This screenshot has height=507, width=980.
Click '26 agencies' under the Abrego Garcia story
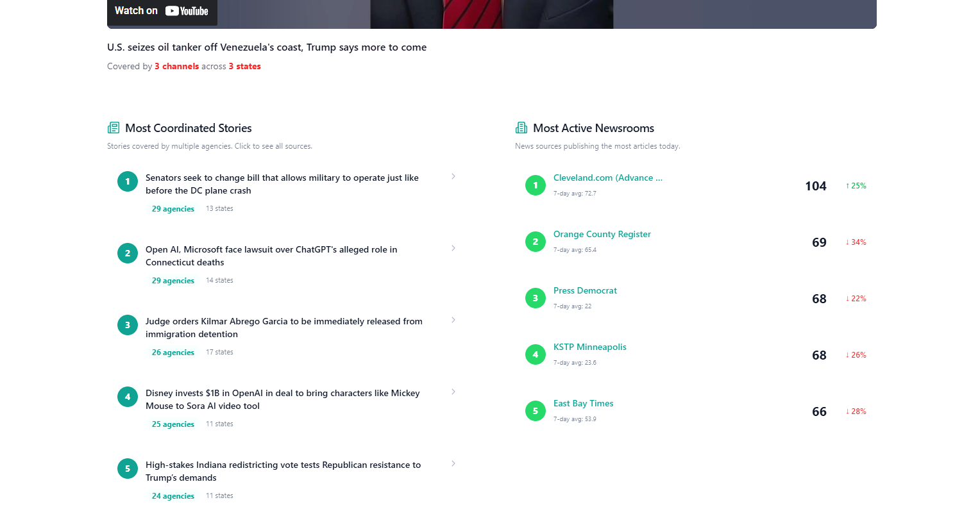(x=173, y=353)
